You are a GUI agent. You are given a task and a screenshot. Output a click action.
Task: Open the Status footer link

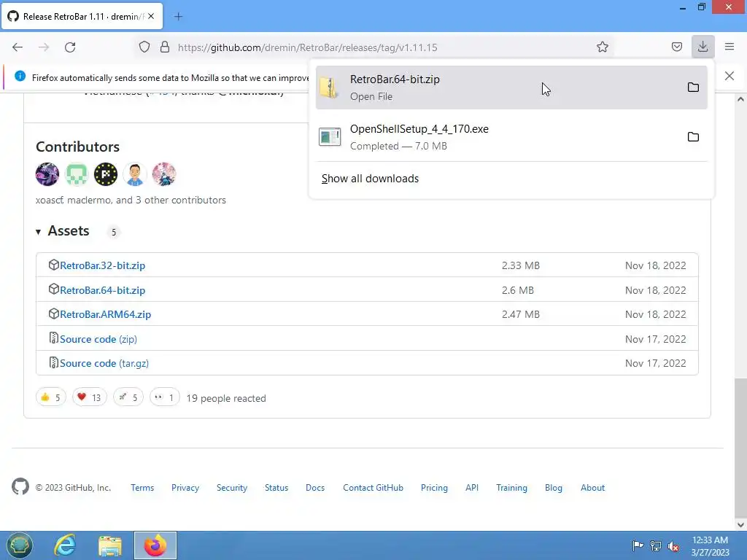pos(276,488)
